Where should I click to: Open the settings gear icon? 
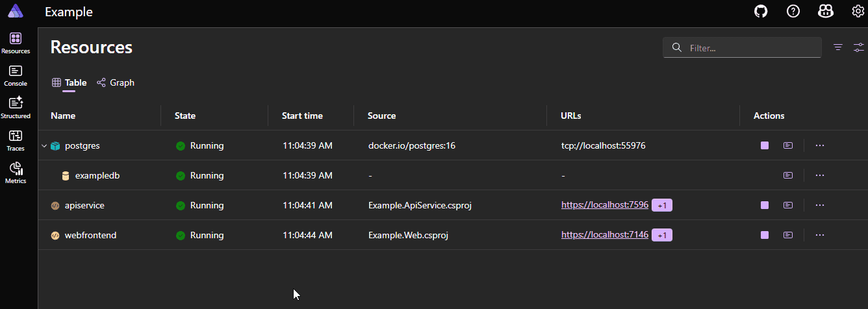pos(858,11)
